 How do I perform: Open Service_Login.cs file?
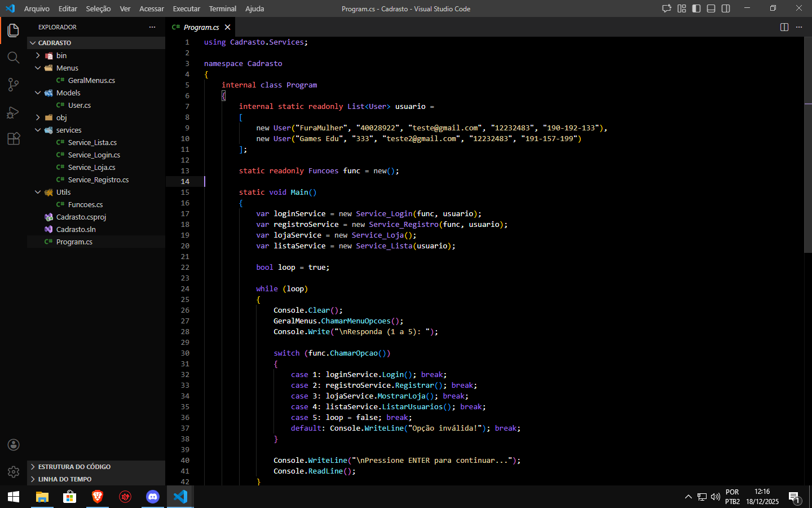point(96,155)
